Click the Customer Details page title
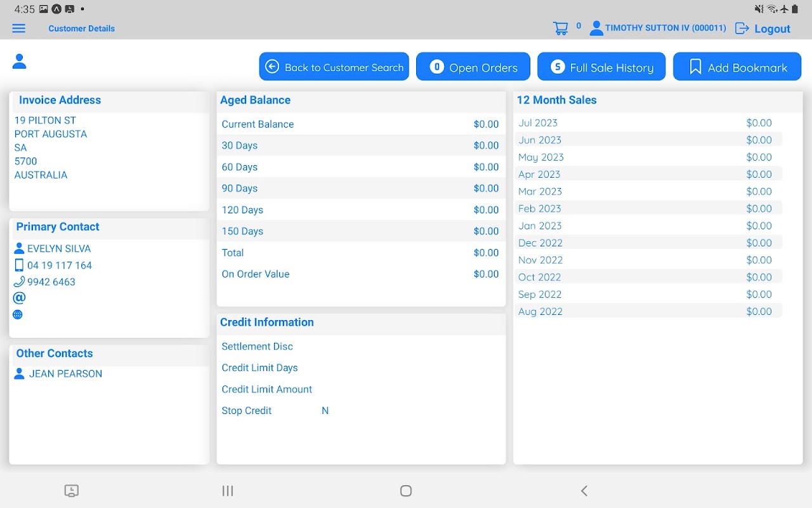Viewport: 812px width, 508px height. tap(82, 29)
